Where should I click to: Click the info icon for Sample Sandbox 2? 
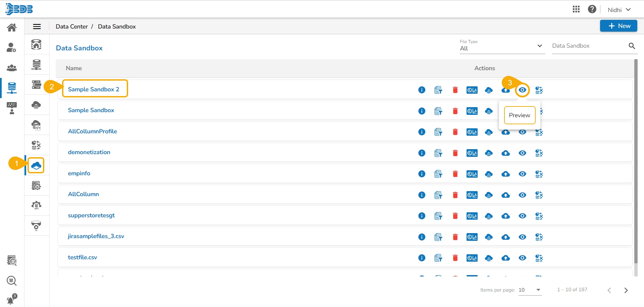(422, 90)
